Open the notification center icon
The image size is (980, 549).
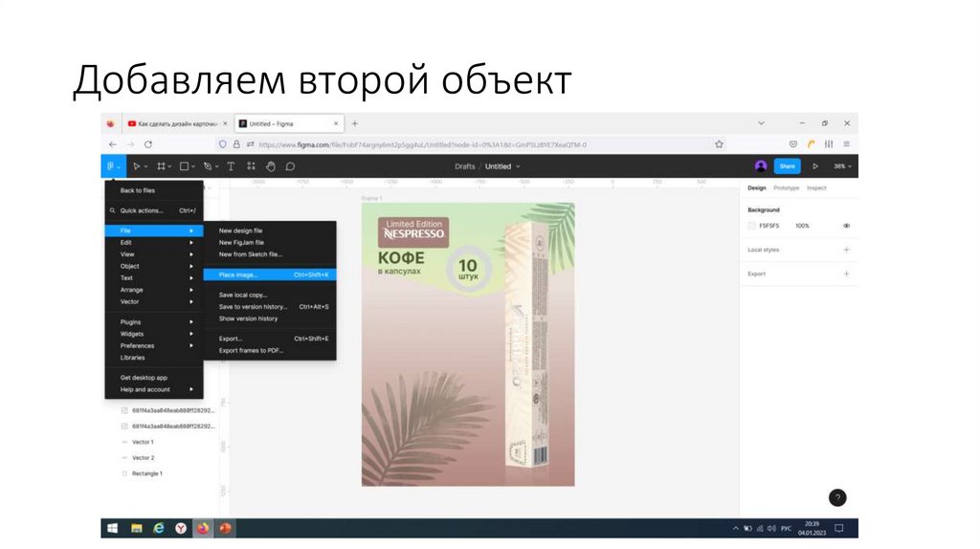pos(838,528)
